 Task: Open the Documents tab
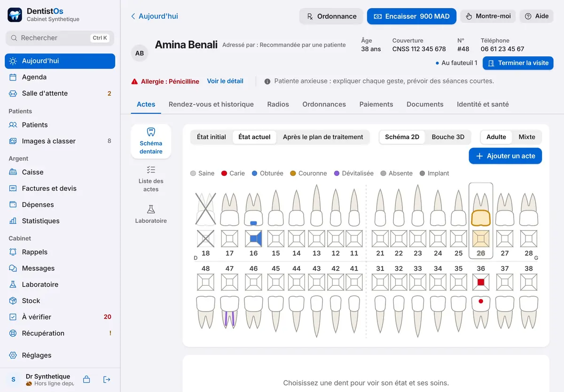(x=425, y=104)
